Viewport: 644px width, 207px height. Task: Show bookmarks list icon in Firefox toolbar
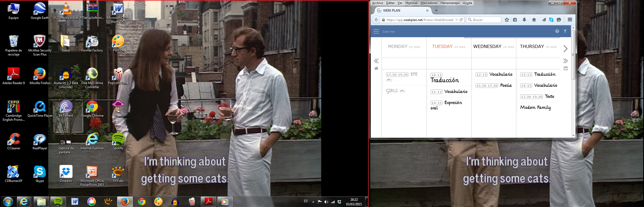pos(515,20)
